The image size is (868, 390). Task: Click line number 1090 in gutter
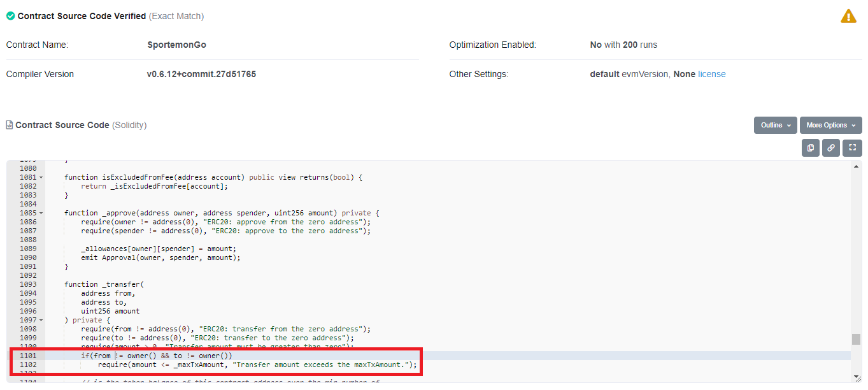coord(28,257)
